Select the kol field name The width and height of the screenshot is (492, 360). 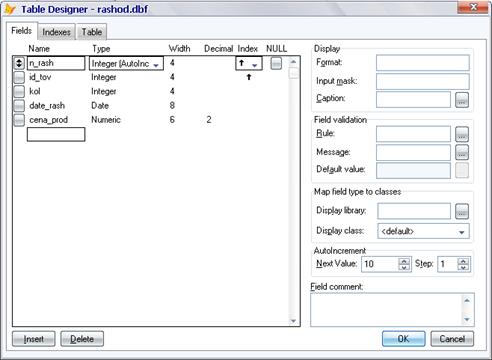(x=35, y=91)
